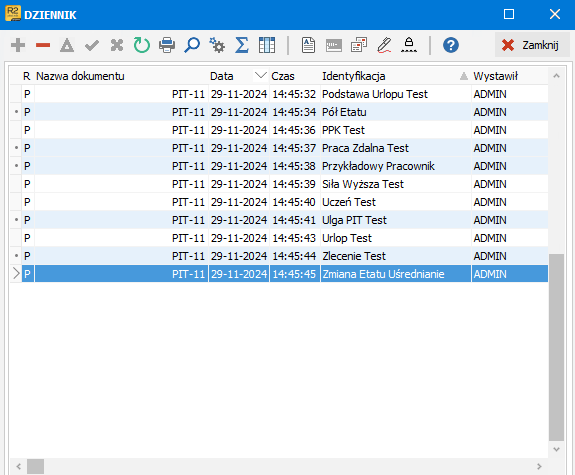The height and width of the screenshot is (475, 575).
Task: Click the table columns layout icon
Action: click(267, 45)
